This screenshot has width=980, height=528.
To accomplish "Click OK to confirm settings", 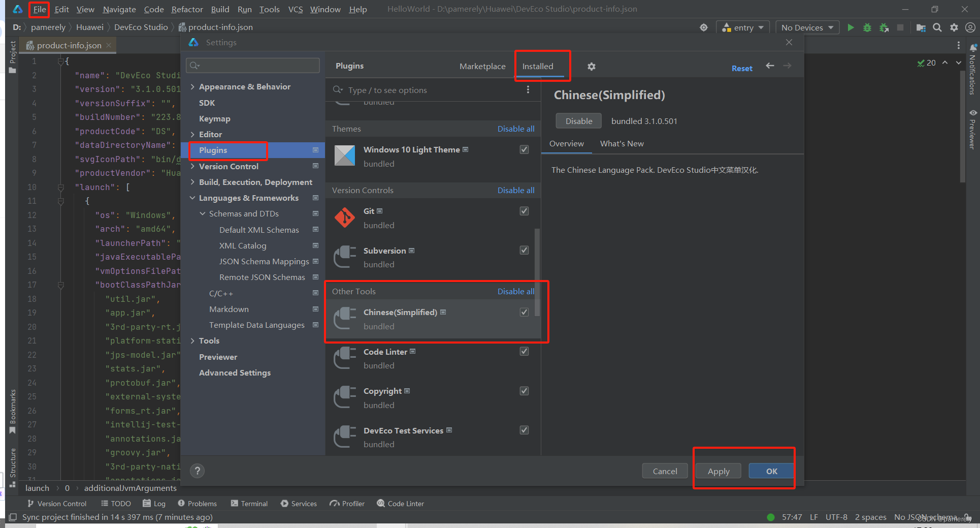I will coord(771,471).
